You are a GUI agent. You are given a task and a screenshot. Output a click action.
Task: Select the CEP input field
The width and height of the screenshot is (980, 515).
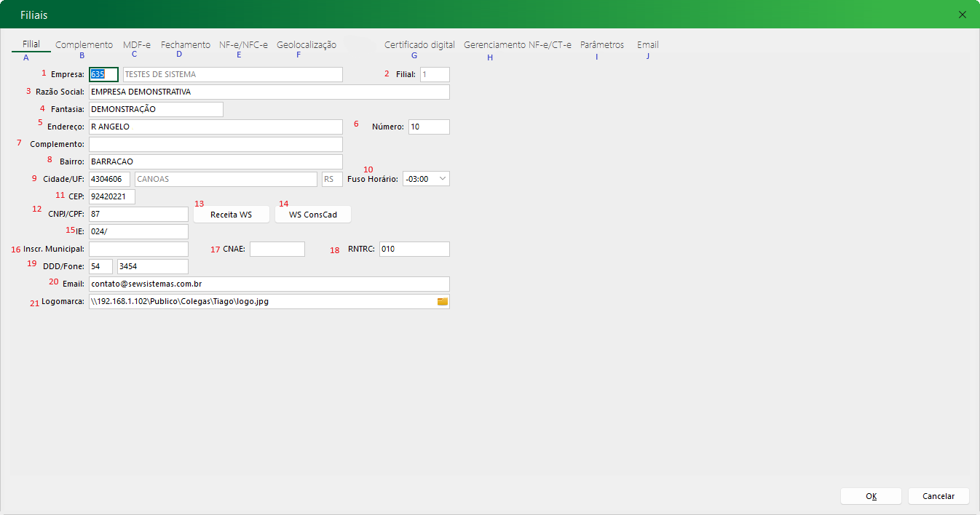pyautogui.click(x=112, y=197)
